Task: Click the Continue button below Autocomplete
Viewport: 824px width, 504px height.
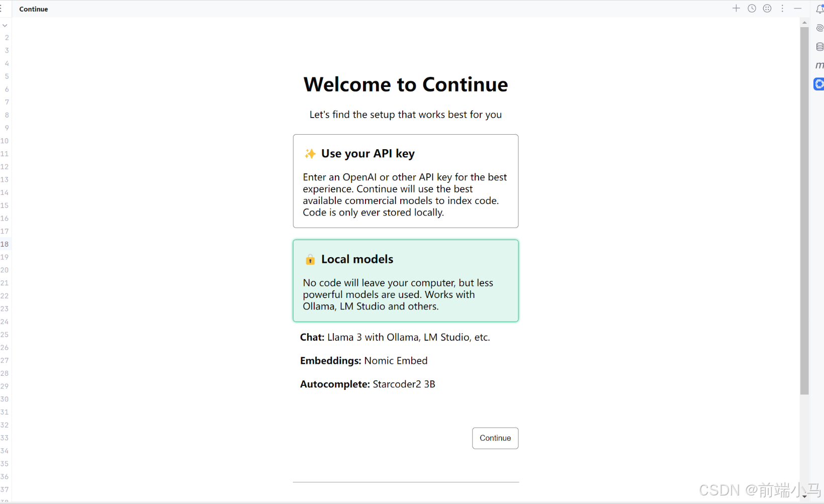Action: point(495,438)
